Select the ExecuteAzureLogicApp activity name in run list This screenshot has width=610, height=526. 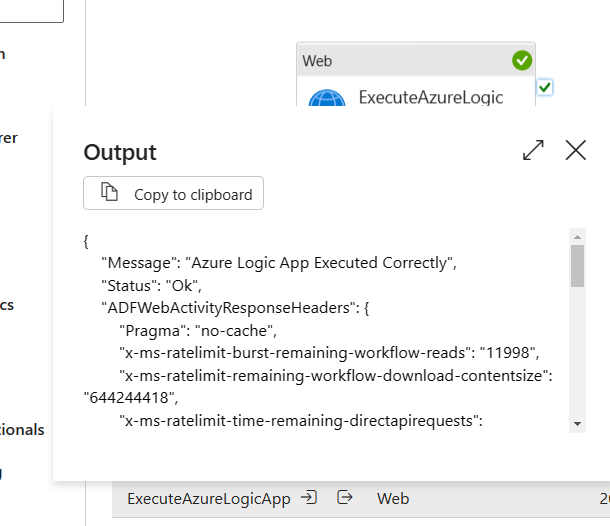pyautogui.click(x=209, y=499)
